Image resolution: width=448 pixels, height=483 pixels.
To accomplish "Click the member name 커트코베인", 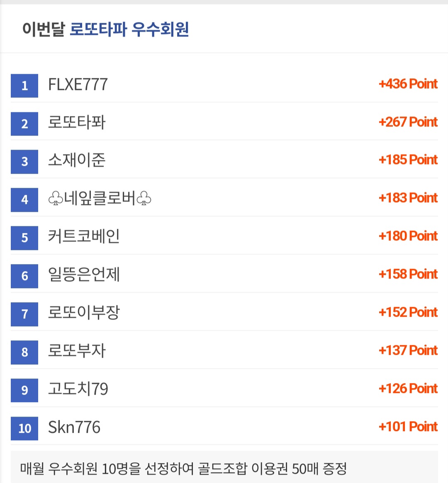I will click(x=84, y=236).
